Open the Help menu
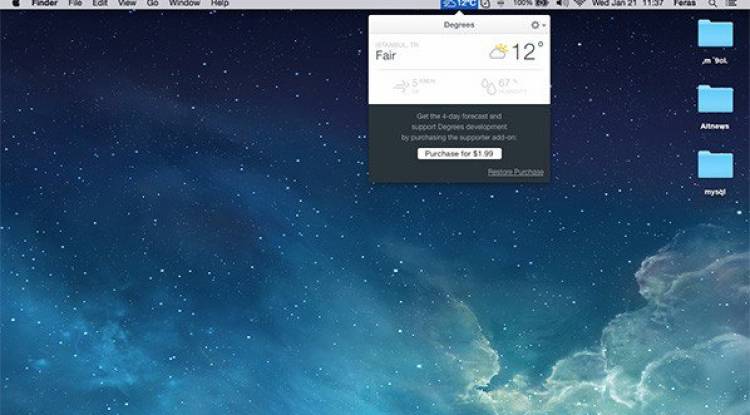The image size is (750, 415). 220,3
